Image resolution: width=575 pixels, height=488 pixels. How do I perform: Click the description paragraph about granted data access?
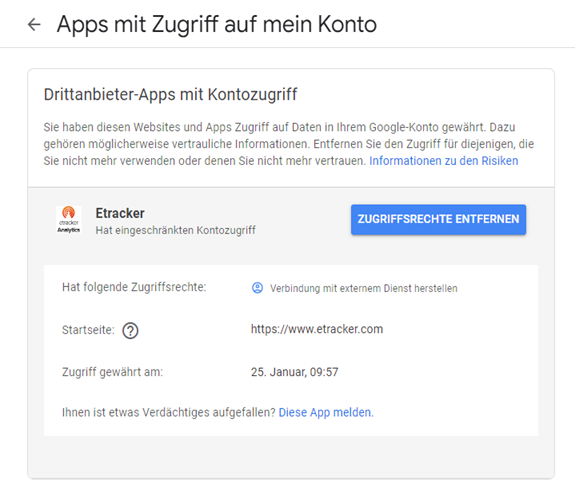click(289, 144)
